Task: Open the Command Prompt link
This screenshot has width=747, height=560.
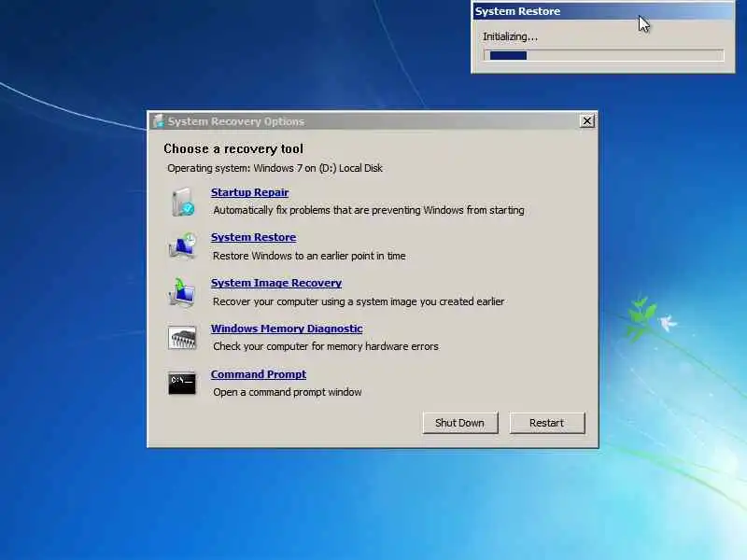Action: (259, 374)
